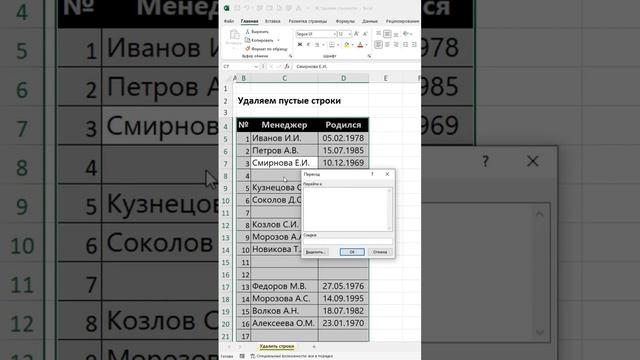Select cell Федоров М.В.
Image resolution: width=640 pixels, height=360 pixels.
point(284,287)
